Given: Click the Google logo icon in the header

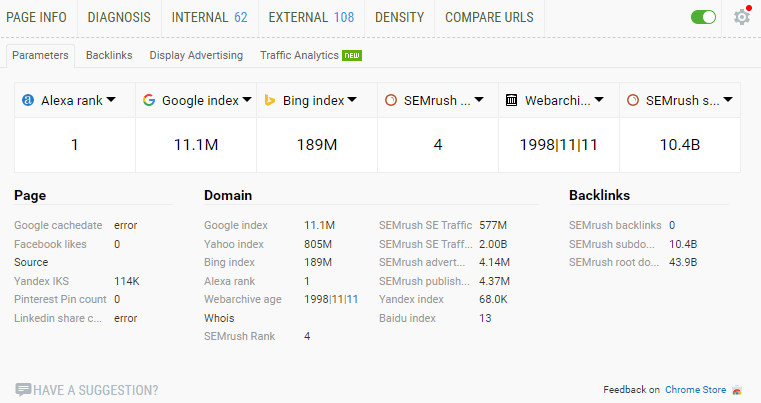Looking at the screenshot, I should click(149, 101).
